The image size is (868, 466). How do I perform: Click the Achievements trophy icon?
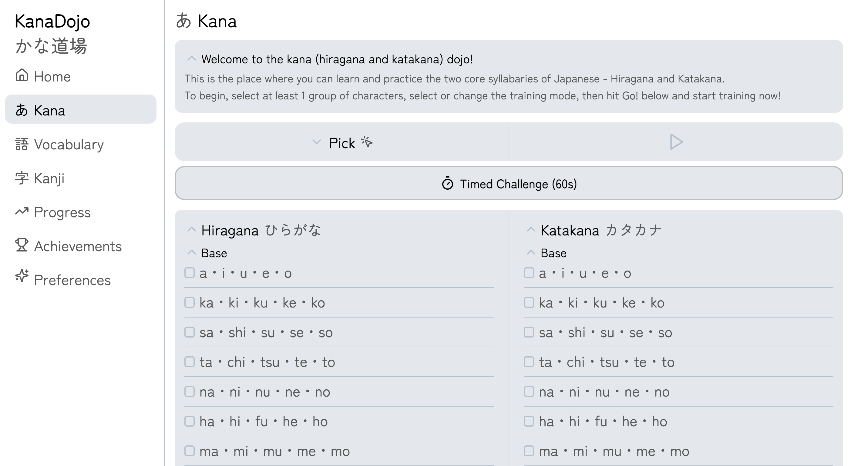[22, 245]
